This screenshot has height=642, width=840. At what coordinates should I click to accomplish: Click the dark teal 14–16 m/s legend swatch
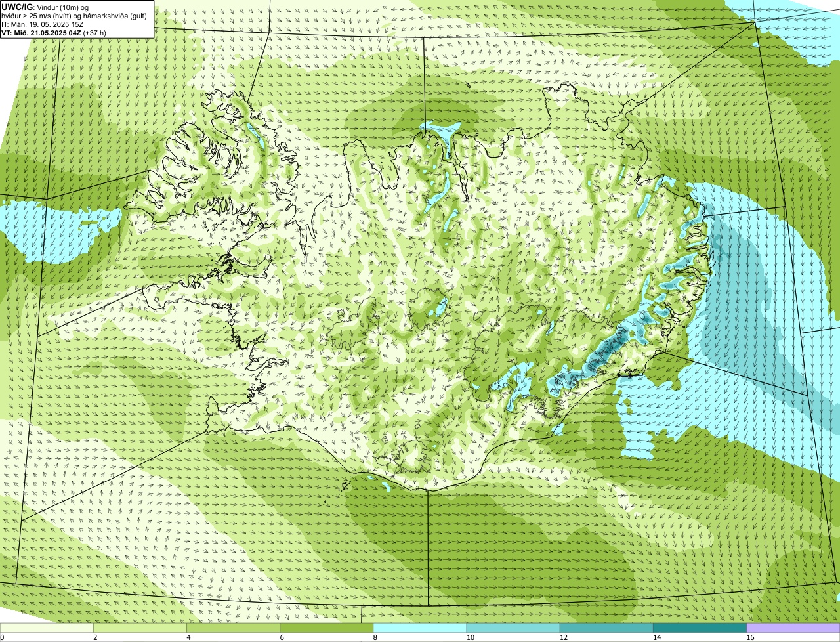tap(700, 628)
